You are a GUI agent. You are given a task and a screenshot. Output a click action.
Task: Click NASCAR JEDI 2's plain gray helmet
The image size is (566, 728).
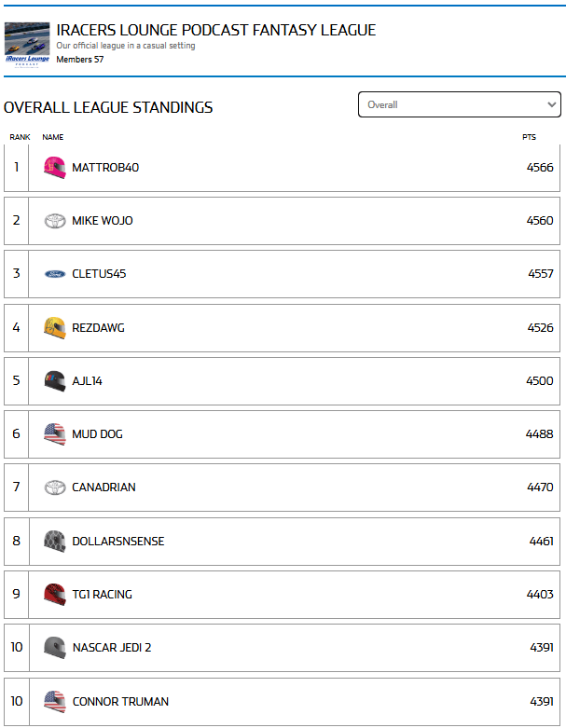tap(55, 648)
